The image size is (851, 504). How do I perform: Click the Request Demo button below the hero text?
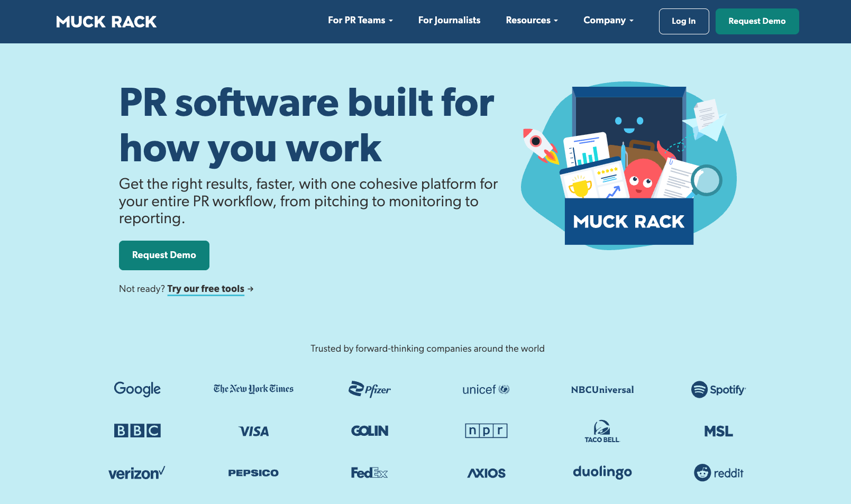pos(164,255)
